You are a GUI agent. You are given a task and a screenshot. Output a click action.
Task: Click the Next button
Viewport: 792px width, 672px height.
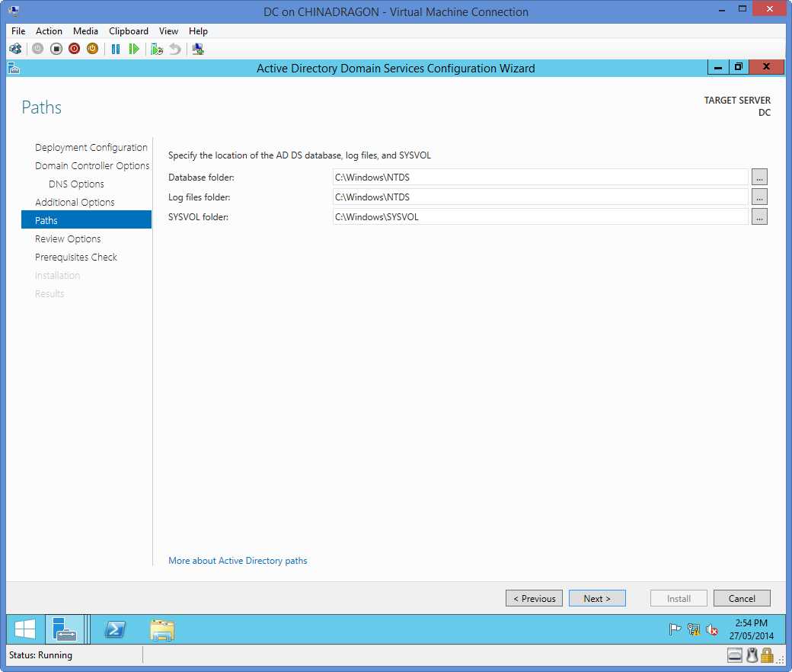[597, 598]
